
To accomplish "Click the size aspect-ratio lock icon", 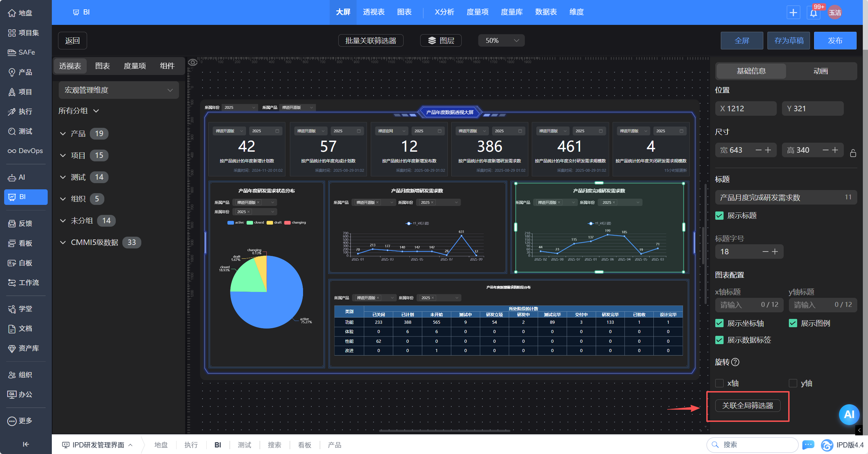I will click(853, 153).
